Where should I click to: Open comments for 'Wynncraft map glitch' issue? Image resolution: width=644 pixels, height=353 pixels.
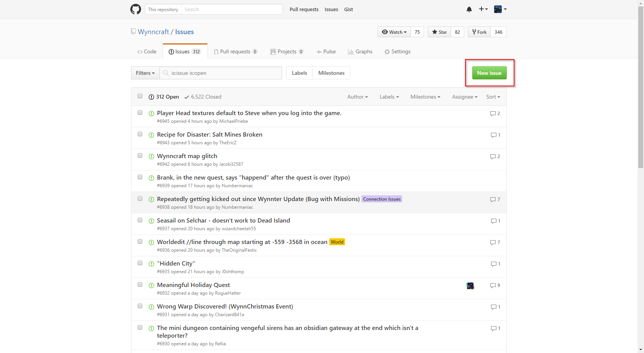click(495, 157)
